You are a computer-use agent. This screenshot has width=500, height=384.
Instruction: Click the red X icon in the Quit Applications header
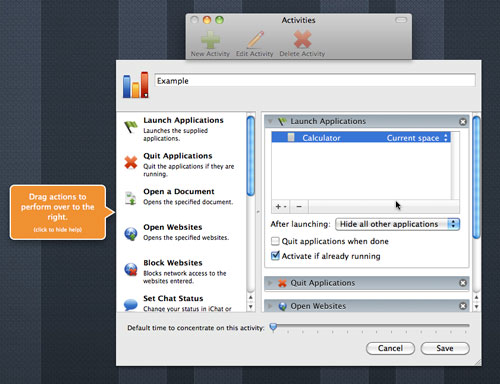pyautogui.click(x=282, y=283)
